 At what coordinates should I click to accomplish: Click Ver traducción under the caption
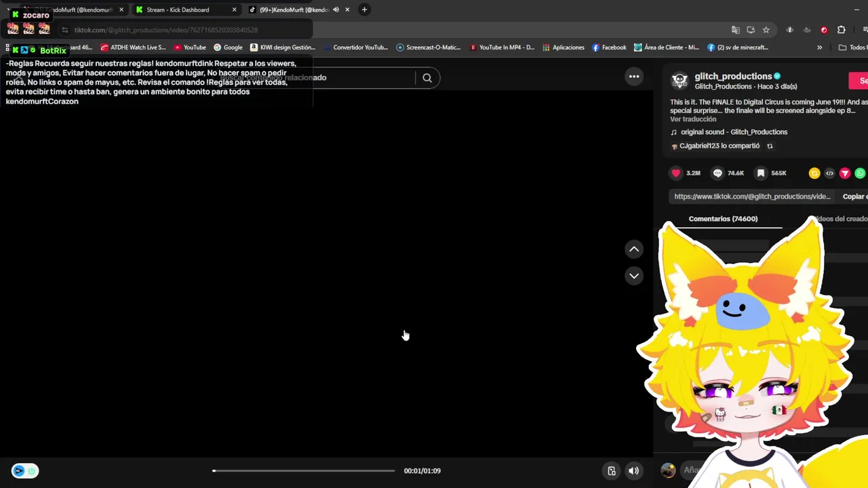tap(693, 119)
